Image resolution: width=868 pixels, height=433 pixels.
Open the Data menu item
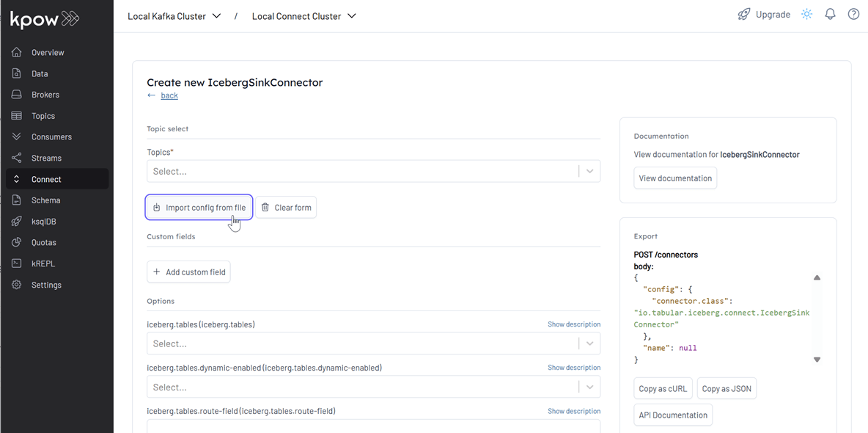coord(40,73)
